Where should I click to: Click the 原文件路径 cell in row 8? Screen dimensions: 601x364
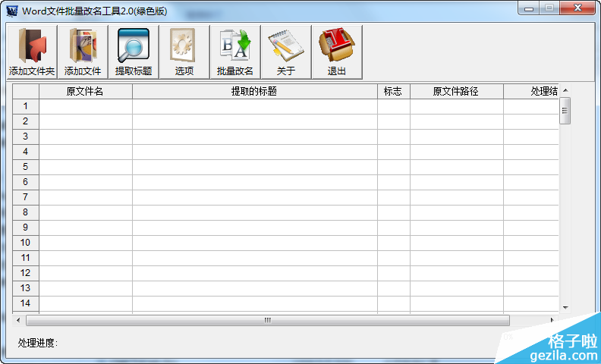click(x=457, y=212)
